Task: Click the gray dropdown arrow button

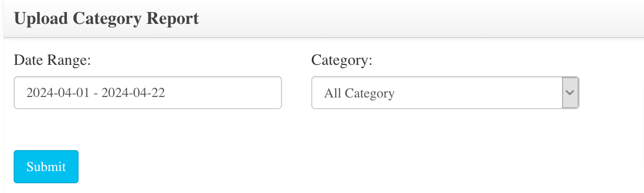Action: point(570,93)
